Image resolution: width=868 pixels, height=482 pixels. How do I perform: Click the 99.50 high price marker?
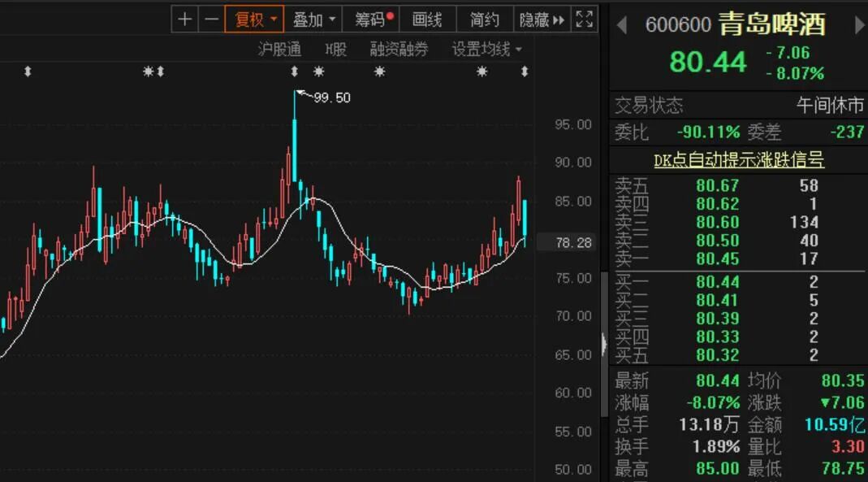[331, 98]
